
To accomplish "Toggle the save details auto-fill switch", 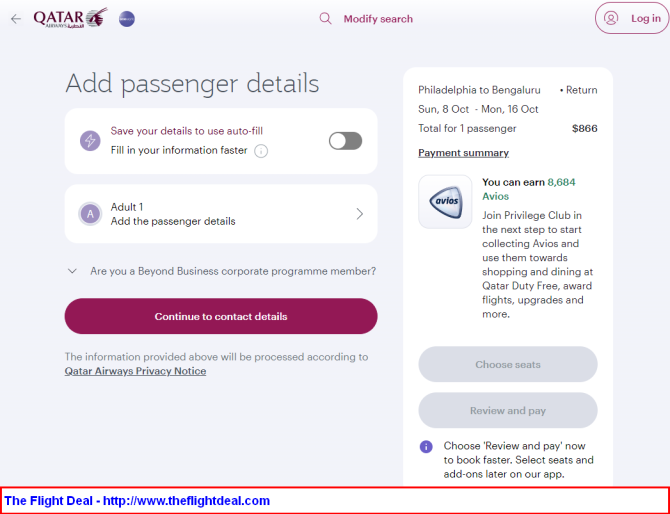I will point(345,141).
